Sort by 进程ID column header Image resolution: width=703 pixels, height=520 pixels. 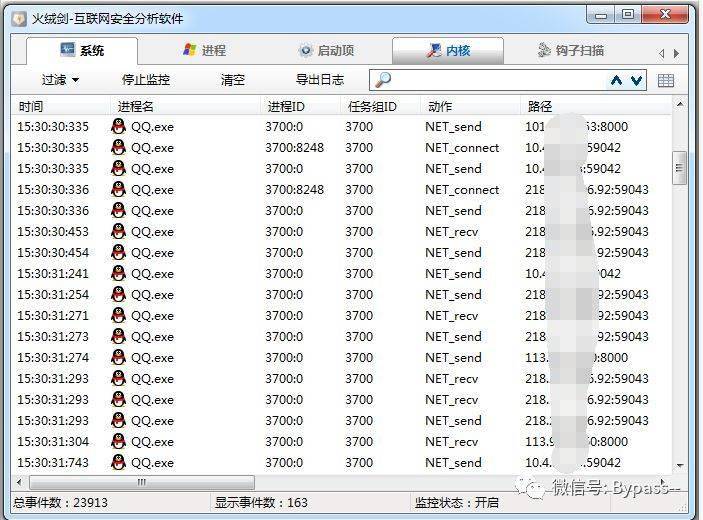[x=300, y=106]
